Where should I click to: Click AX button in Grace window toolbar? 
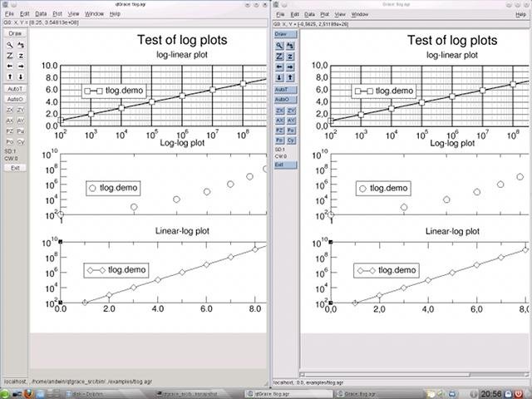coord(279,121)
